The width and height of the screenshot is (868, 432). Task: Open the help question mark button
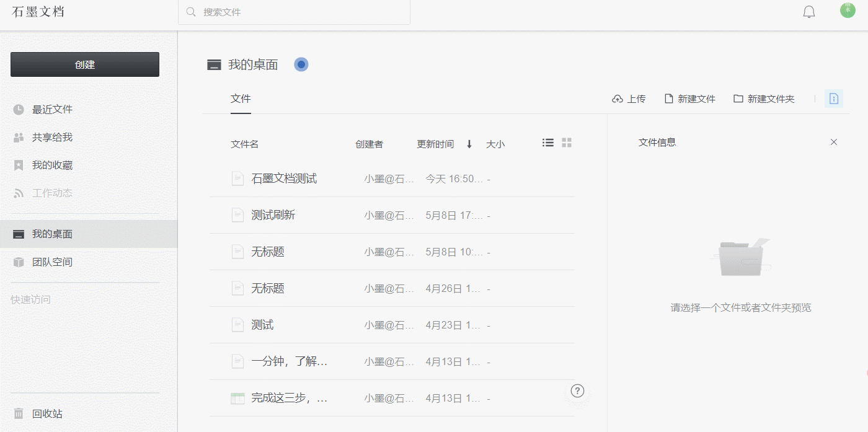click(x=577, y=390)
